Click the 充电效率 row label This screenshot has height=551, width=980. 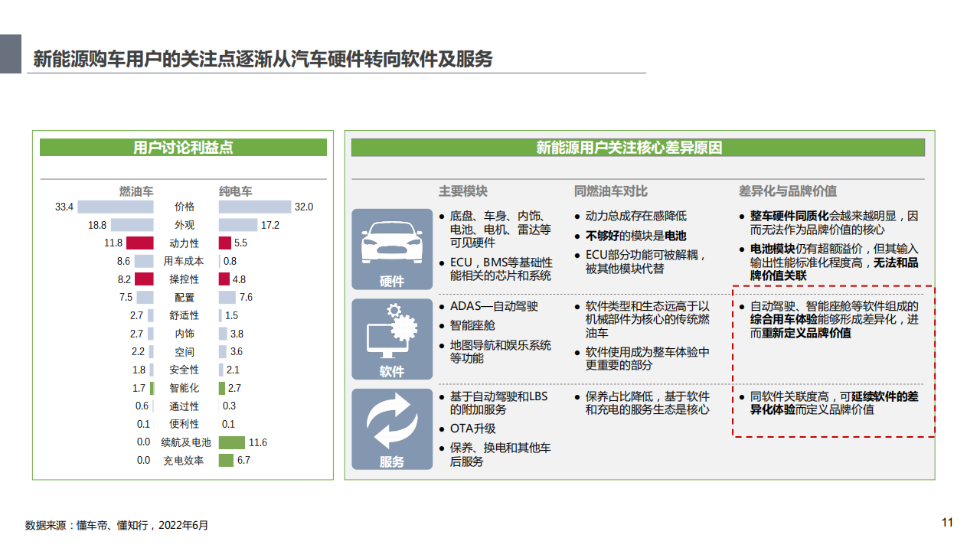(185, 461)
